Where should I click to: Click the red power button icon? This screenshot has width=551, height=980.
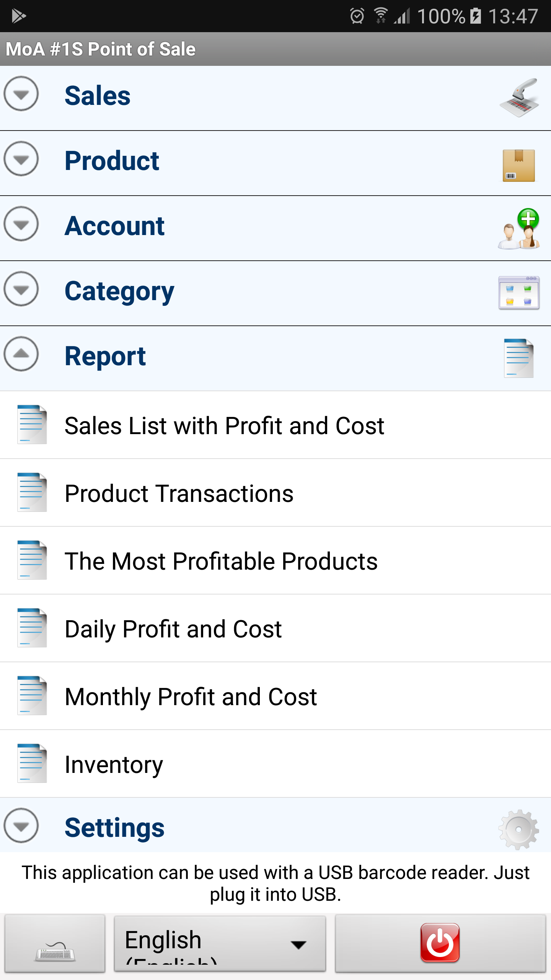(x=440, y=942)
